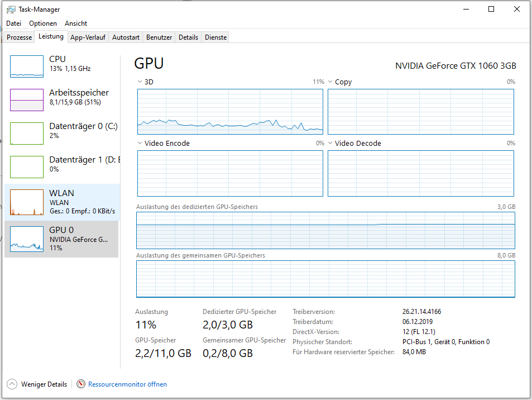Screen dimensions: 532x400
Task: Click the Weniger Details circled arrow icon
Action: coord(12,384)
